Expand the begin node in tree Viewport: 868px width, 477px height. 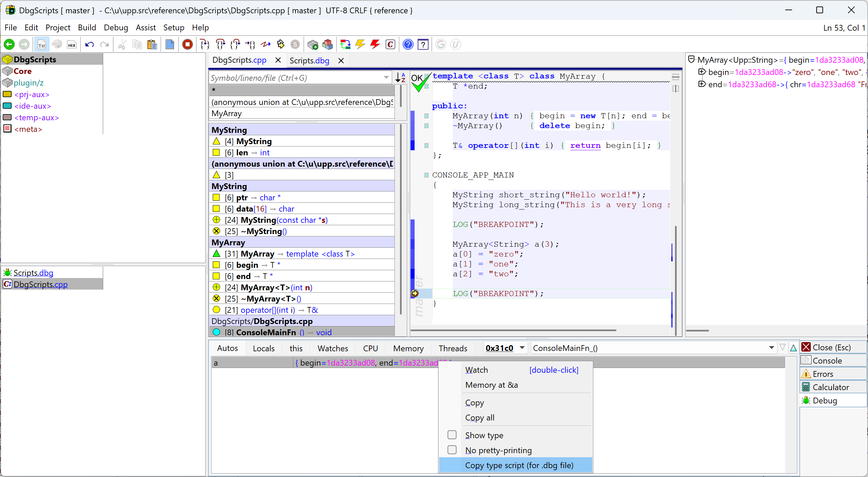[x=702, y=72]
